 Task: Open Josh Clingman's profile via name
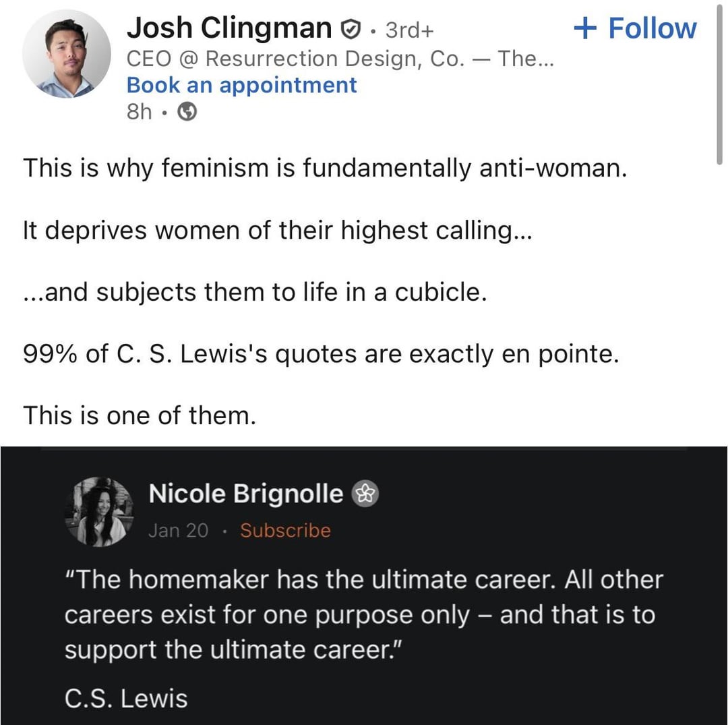(229, 28)
